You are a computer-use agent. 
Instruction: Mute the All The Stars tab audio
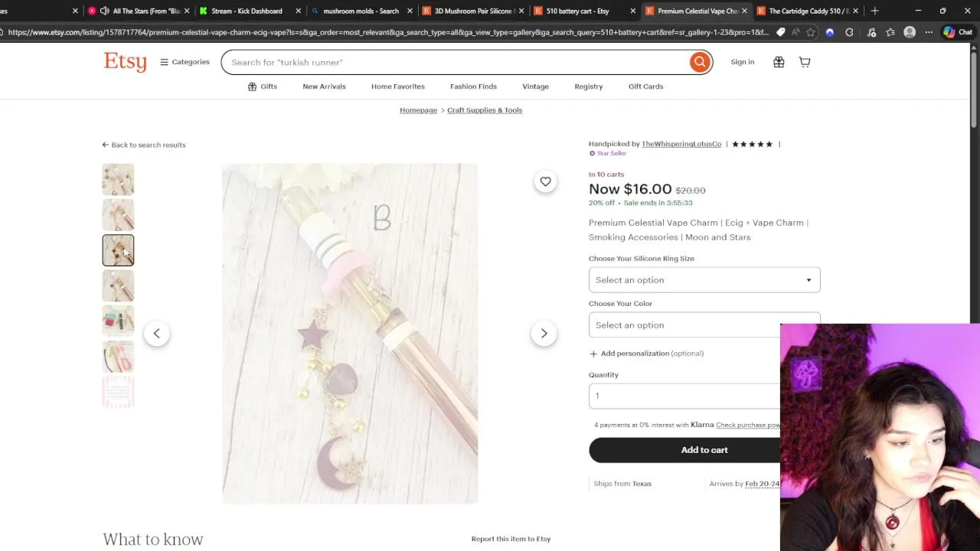(104, 11)
